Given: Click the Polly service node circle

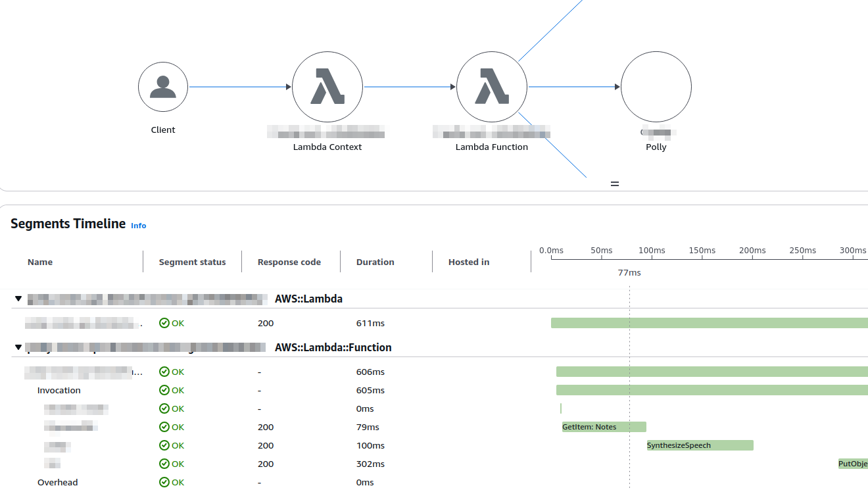Looking at the screenshot, I should pos(656,87).
